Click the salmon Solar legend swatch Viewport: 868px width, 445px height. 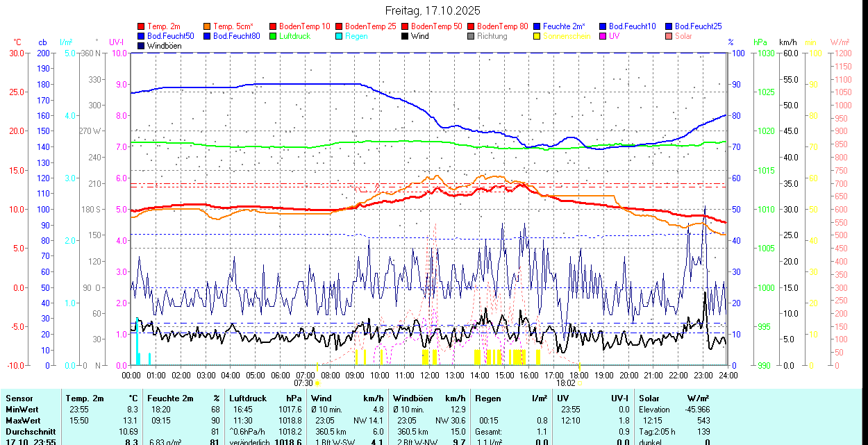(x=669, y=36)
